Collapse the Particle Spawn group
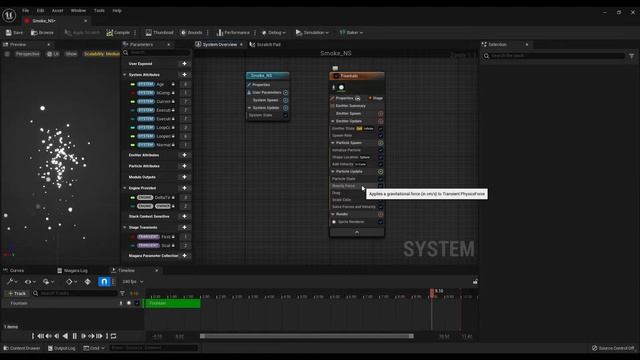The width and height of the screenshot is (640, 360). [x=333, y=143]
